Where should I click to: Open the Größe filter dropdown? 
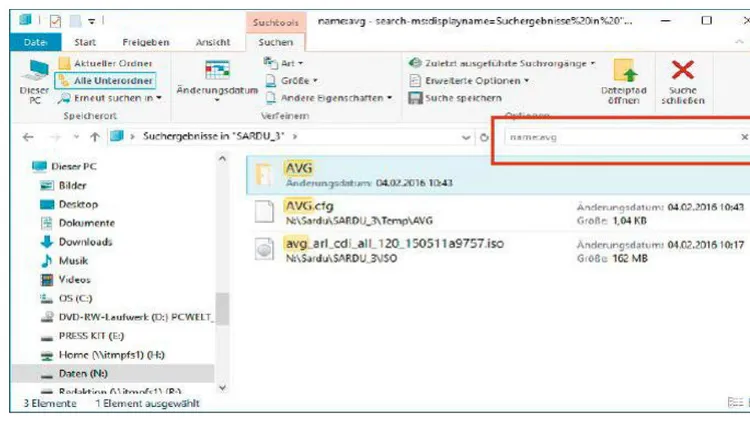(x=292, y=80)
